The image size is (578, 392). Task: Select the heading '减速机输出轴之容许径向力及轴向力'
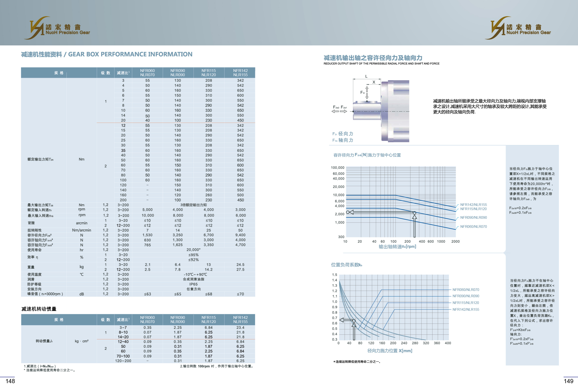tap(373, 58)
